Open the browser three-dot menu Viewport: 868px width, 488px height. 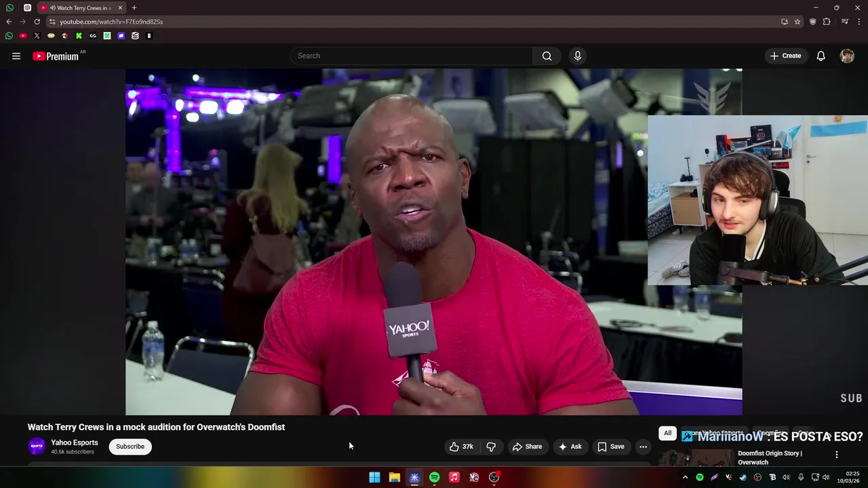click(x=859, y=22)
